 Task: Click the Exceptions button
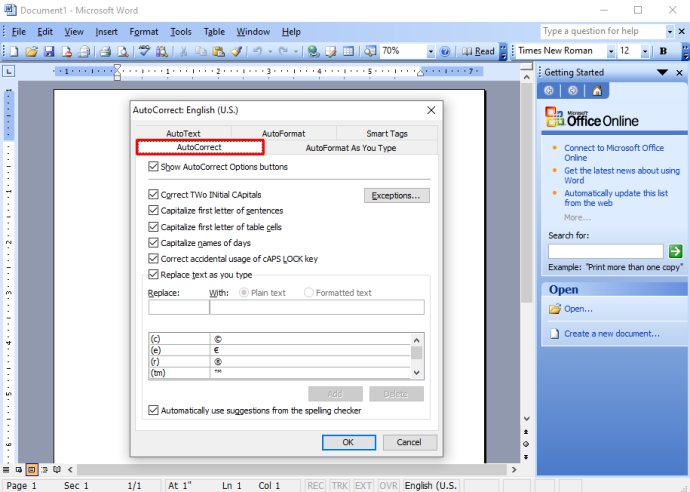pos(396,195)
